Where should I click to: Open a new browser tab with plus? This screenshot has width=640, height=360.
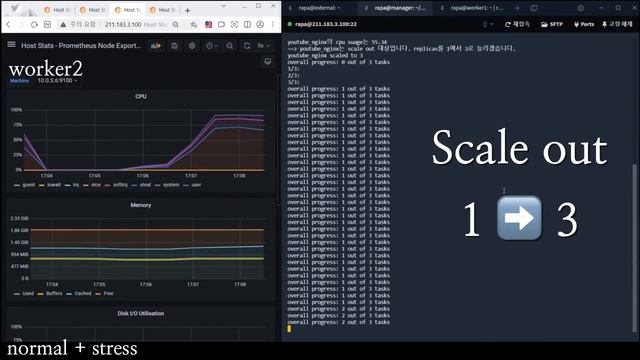[188, 10]
